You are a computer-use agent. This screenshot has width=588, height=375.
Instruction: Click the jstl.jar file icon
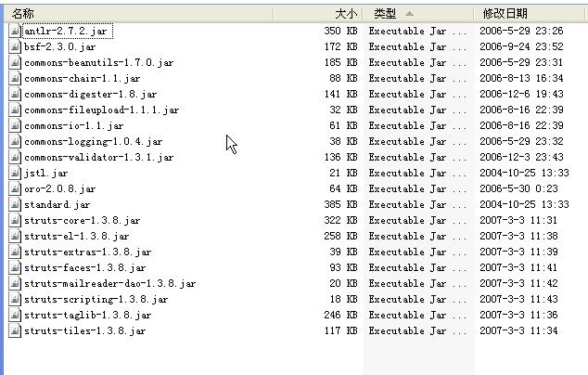[15, 173]
